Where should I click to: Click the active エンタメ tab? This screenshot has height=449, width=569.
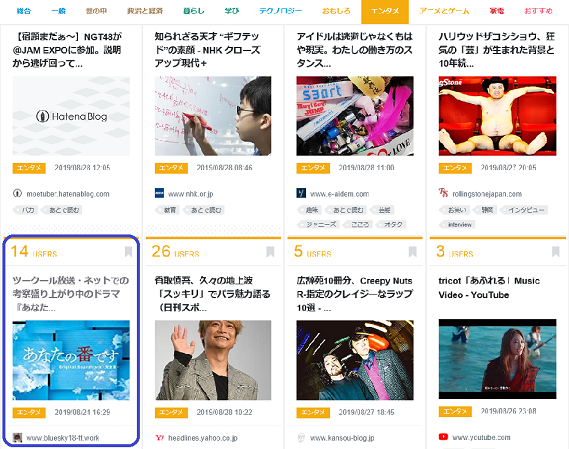point(385,12)
